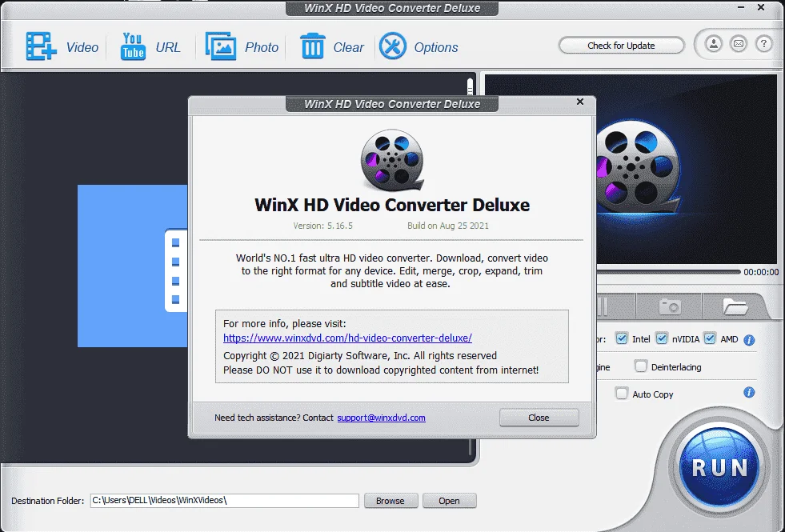Viewport: 785px width, 532px height.
Task: Open the winxdvd.com product page link
Action: (347, 338)
